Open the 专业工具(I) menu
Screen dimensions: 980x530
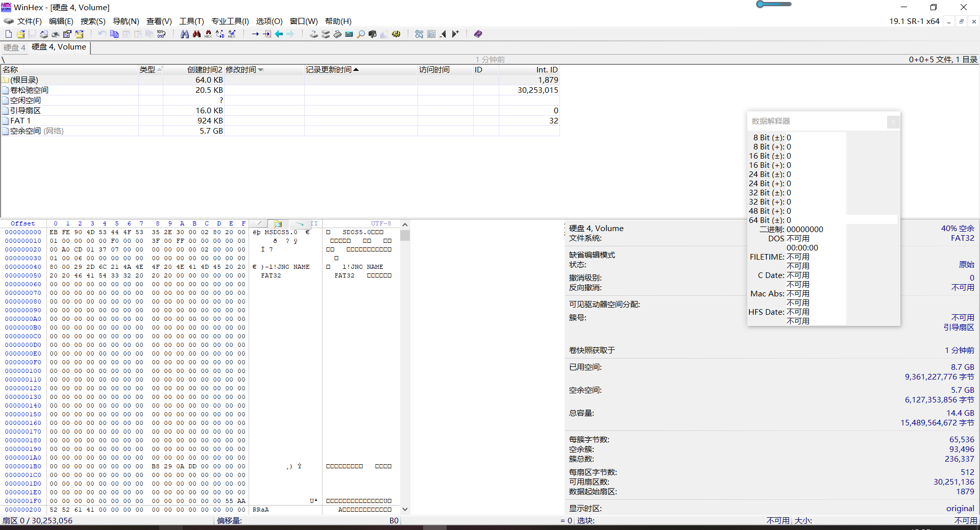click(x=230, y=21)
